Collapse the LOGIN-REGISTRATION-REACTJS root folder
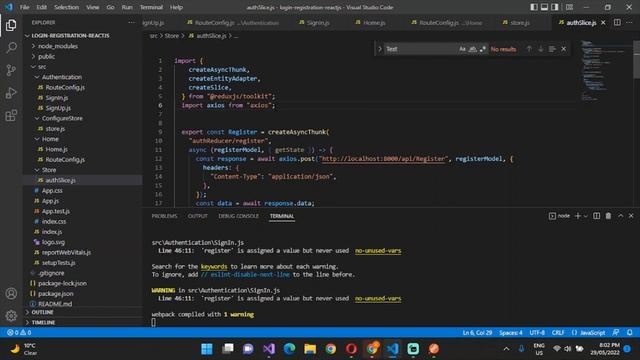 (x=71, y=36)
